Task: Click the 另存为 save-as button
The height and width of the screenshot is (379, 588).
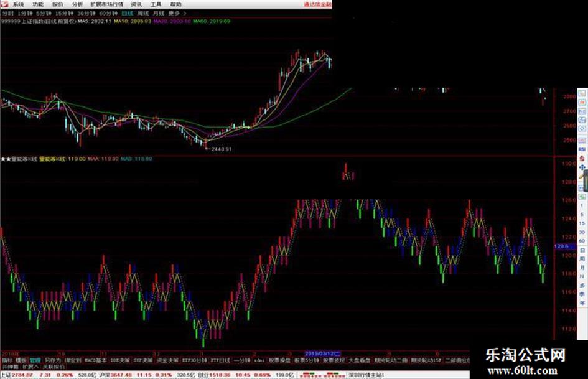Action: (x=52, y=360)
